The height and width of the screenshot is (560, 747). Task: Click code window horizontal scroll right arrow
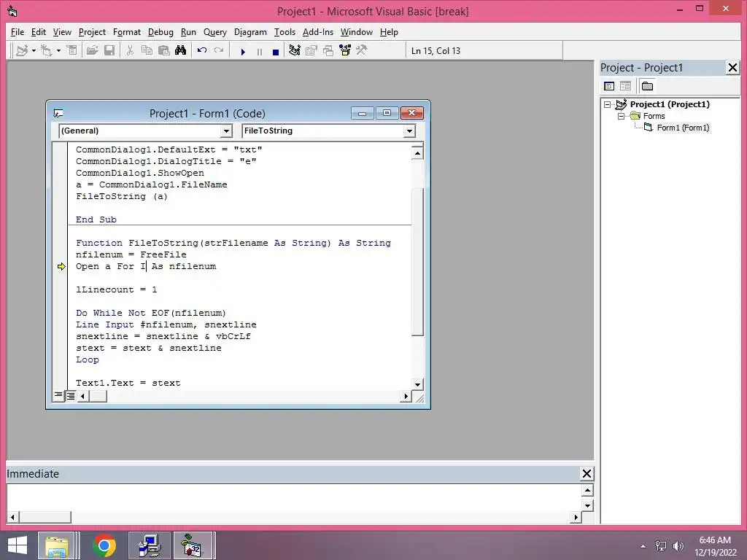[x=406, y=396]
